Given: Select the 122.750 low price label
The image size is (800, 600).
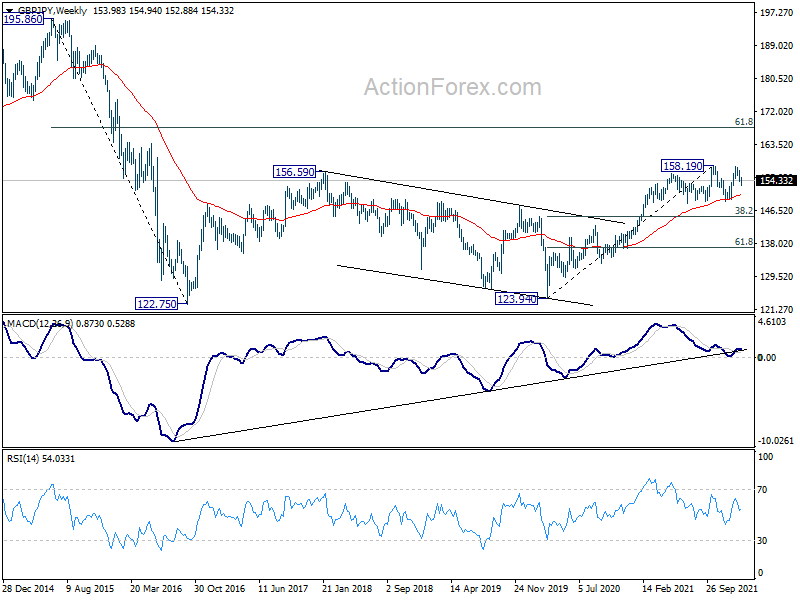Looking at the screenshot, I should [157, 304].
